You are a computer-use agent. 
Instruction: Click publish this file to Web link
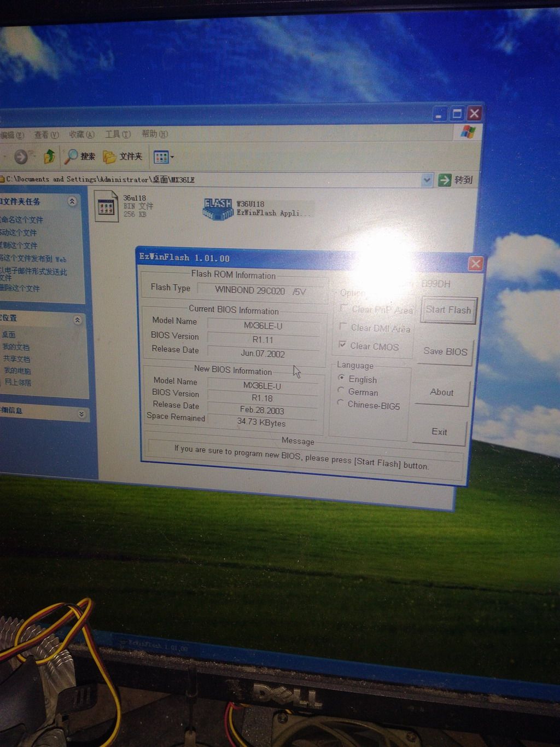33,258
